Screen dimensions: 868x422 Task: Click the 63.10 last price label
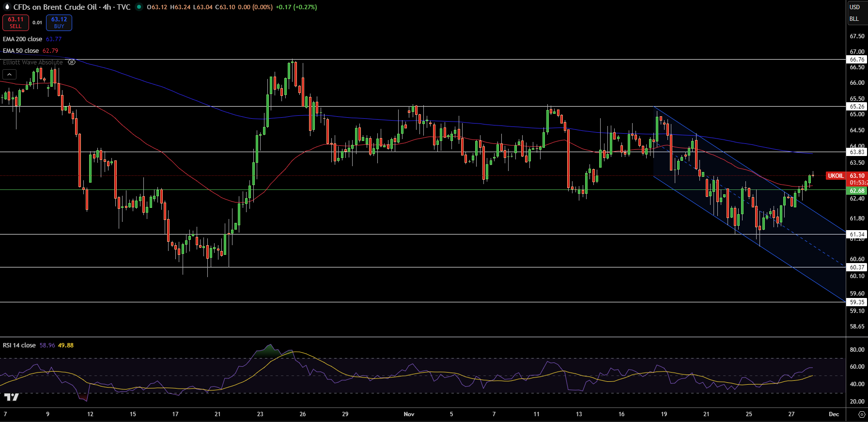tap(857, 176)
